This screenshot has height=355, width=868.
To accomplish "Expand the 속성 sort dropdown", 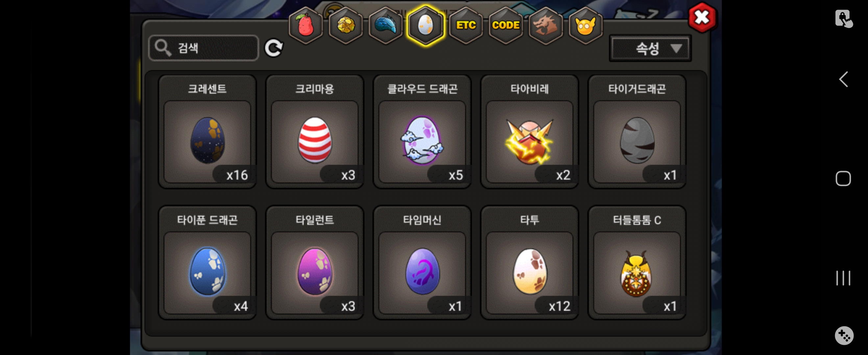I will 650,48.
